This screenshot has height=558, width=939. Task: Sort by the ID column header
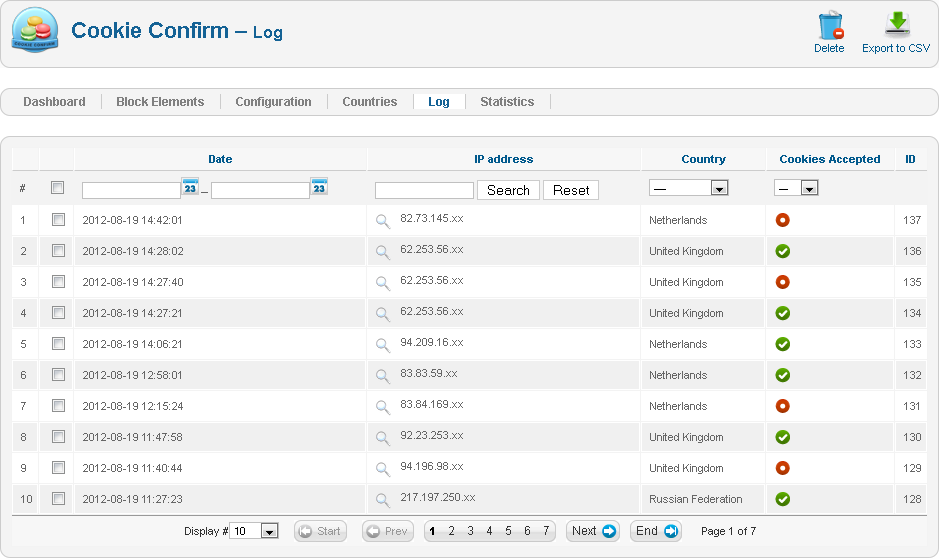[910, 159]
